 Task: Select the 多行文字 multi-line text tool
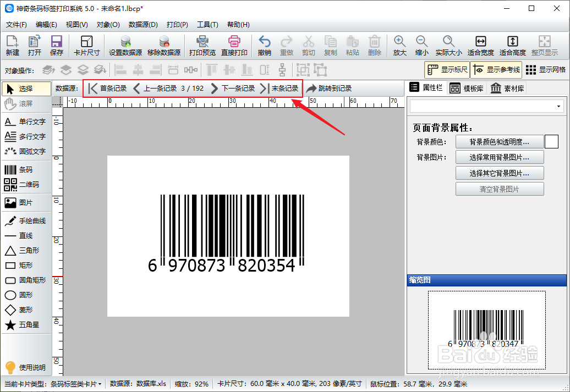26,136
